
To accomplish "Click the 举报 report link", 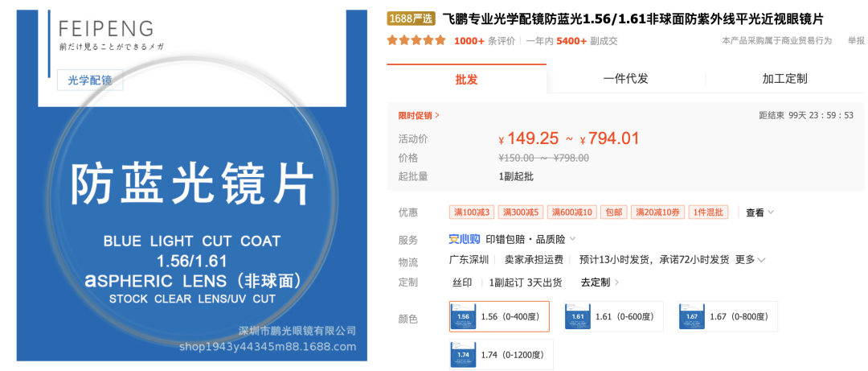I will click(856, 40).
